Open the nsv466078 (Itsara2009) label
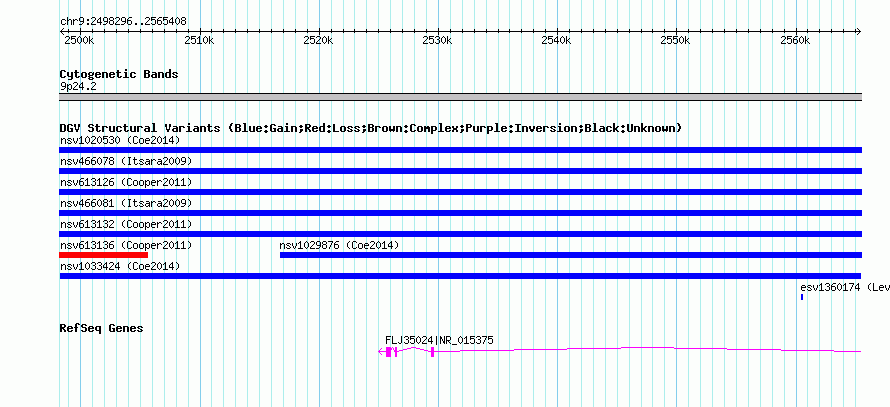 (x=126, y=161)
